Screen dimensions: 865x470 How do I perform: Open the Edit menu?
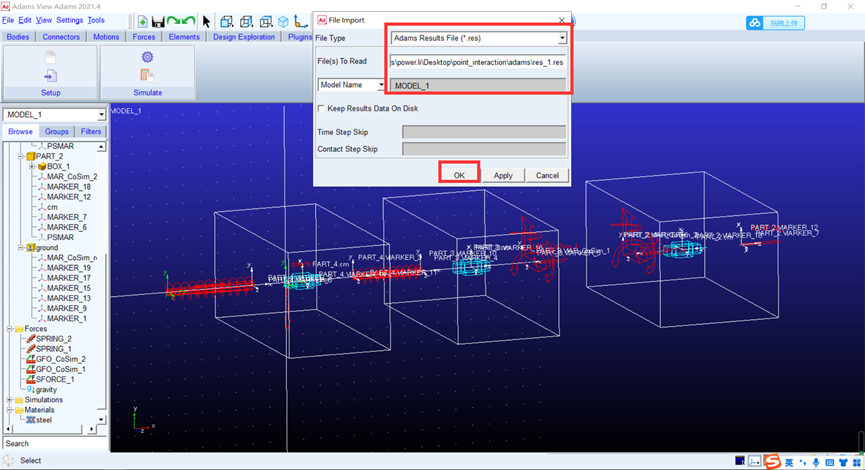tap(25, 20)
